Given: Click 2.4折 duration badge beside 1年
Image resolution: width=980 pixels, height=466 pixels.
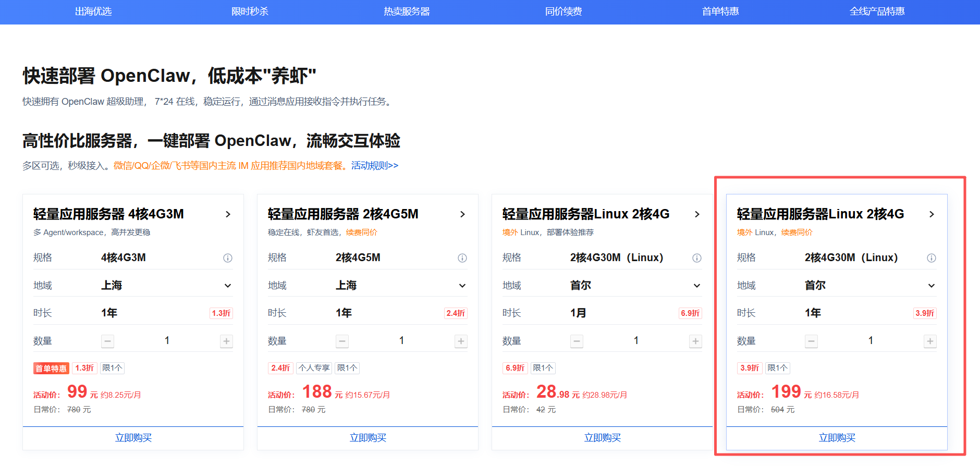Looking at the screenshot, I should [x=456, y=313].
